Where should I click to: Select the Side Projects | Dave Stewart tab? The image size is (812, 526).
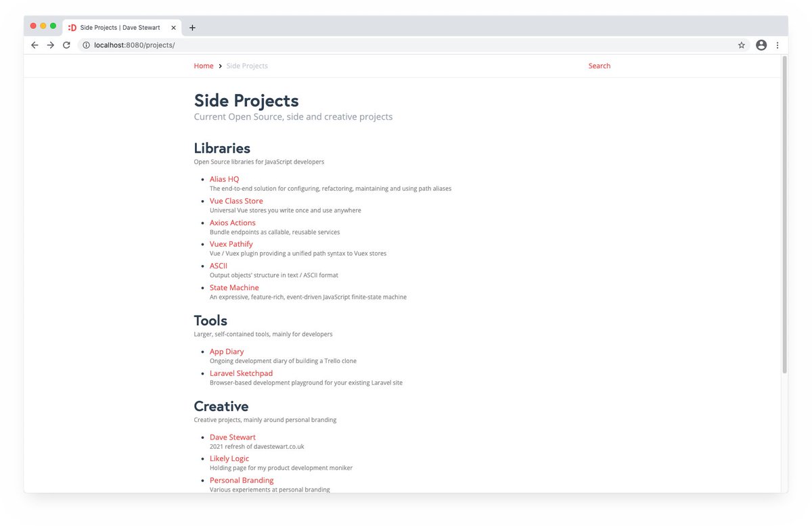122,28
